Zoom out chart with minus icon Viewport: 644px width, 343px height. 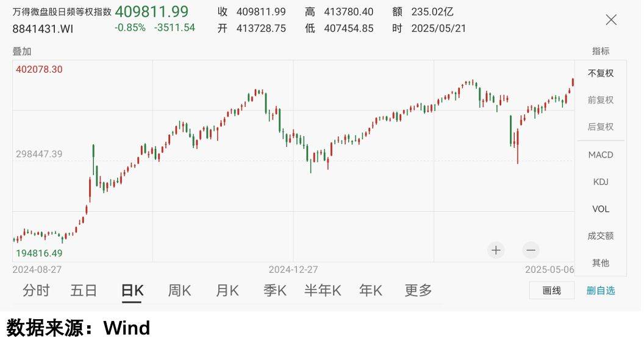tap(531, 250)
